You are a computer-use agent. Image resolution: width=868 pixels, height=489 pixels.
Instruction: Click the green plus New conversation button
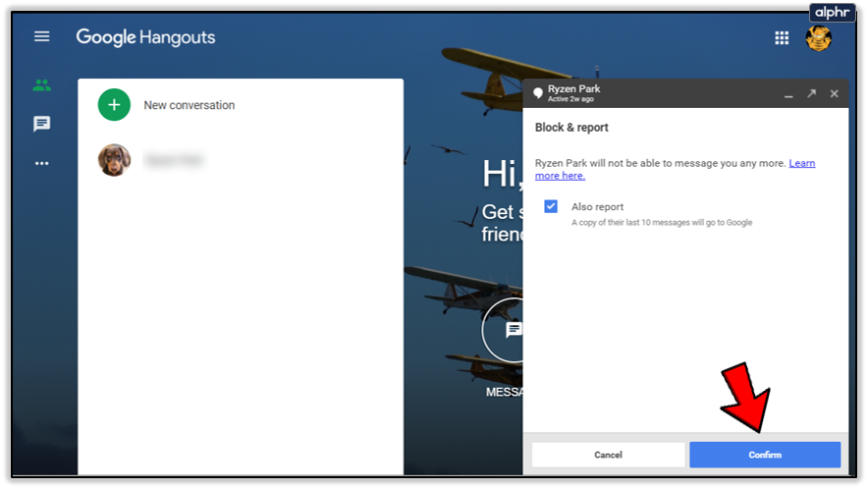pyautogui.click(x=114, y=105)
